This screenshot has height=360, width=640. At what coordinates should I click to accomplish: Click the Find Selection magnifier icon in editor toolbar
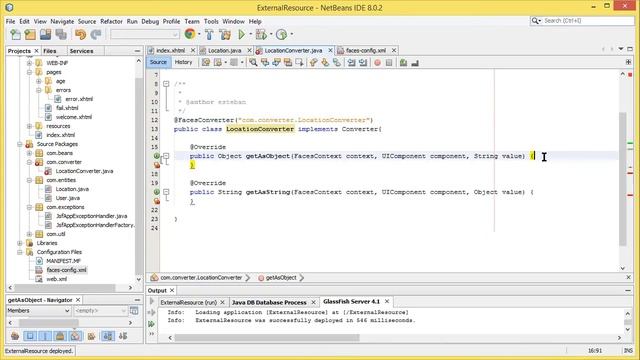click(x=253, y=62)
